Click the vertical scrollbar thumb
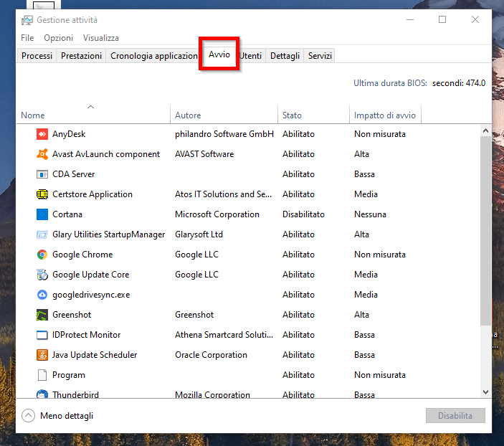The height and width of the screenshot is (446, 504). 485,231
